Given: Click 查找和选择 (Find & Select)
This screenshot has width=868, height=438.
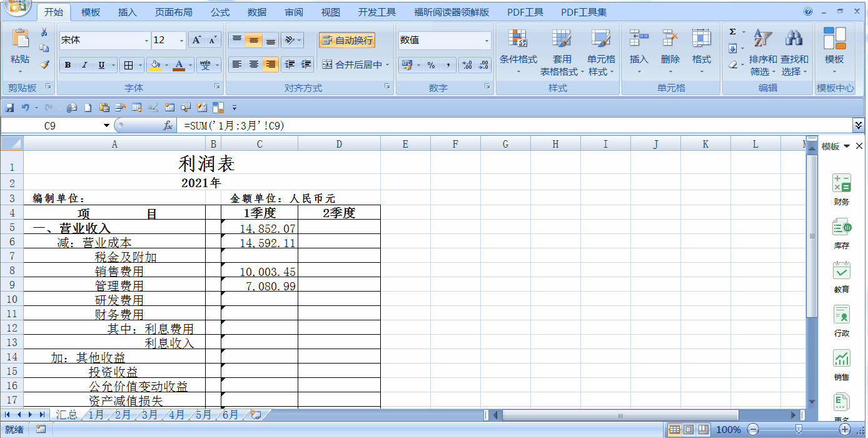Looking at the screenshot, I should pos(794,53).
